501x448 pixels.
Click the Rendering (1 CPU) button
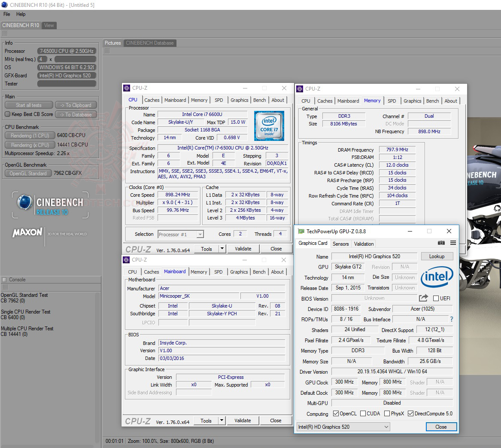[30, 136]
